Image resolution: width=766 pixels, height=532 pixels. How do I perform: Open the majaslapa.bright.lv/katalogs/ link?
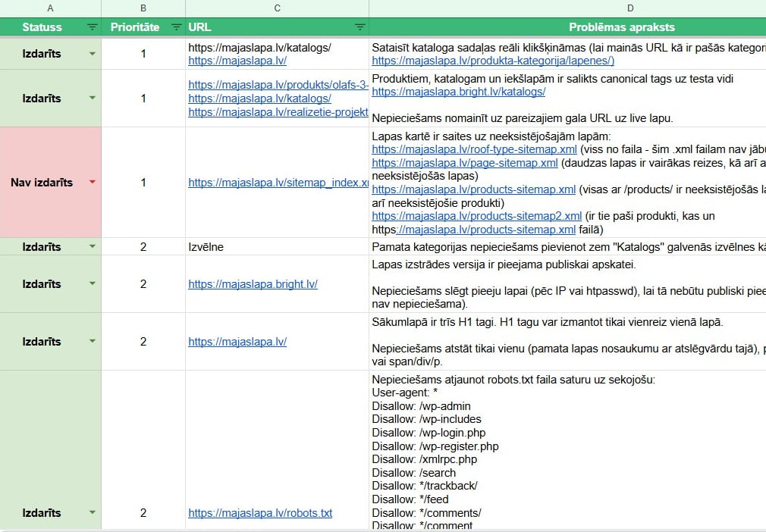pyautogui.click(x=458, y=92)
